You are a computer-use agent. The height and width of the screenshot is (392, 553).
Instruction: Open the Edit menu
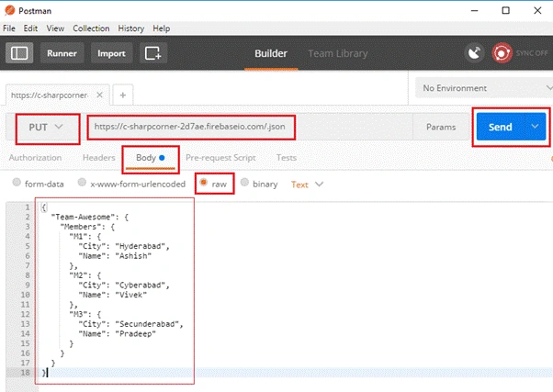click(x=30, y=28)
